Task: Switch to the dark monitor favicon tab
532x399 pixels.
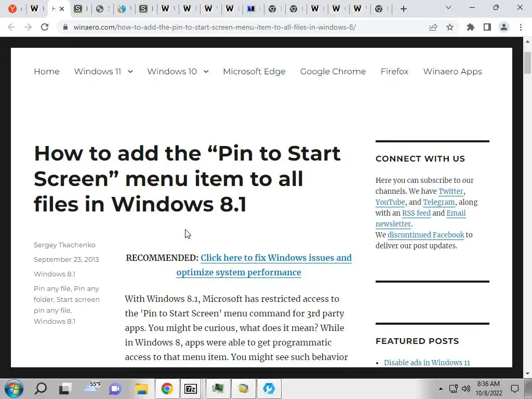Action: click(251, 9)
